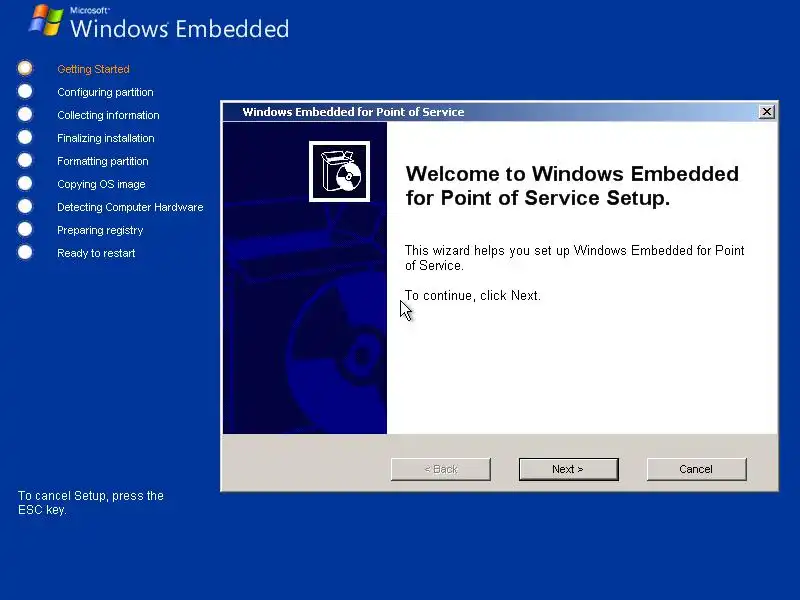Click the 'Welcome to Windows Embedded' heading
800x600 pixels.
pyautogui.click(x=572, y=186)
